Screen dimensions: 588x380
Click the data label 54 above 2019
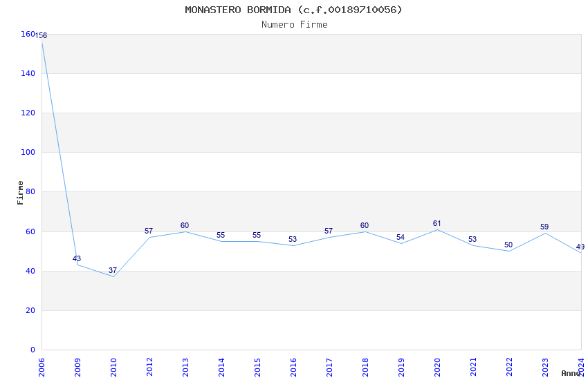(401, 237)
